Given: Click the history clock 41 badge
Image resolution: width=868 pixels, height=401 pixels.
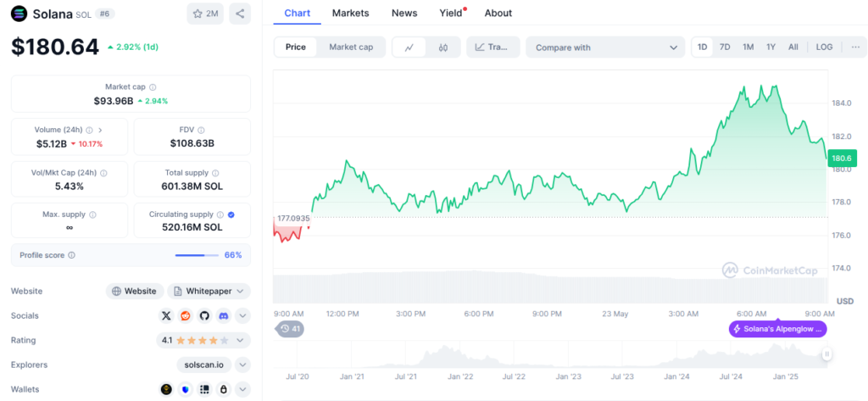Looking at the screenshot, I should (290, 329).
